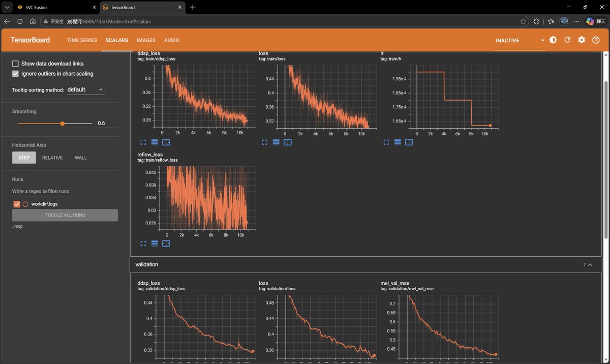Bookmark page with the star icon
Viewport: 610px width, 364px height.
(523, 21)
